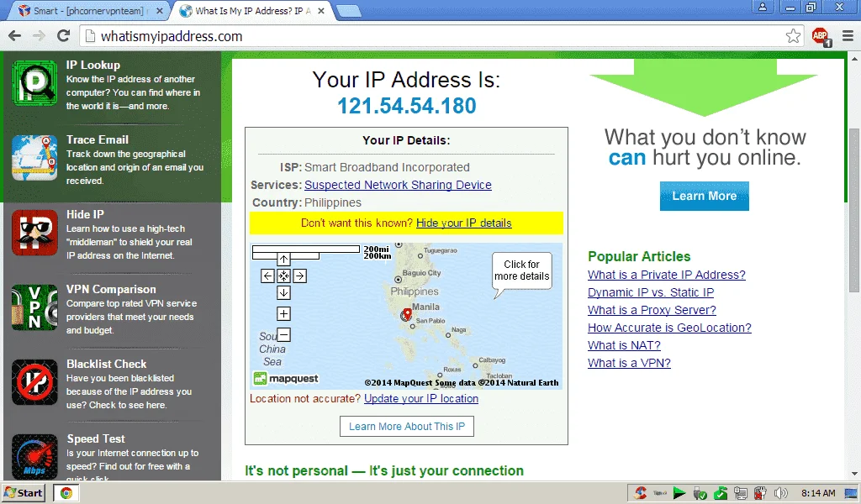The image size is (861, 504).
Task: Click the Blacklist Check icon
Action: [34, 382]
